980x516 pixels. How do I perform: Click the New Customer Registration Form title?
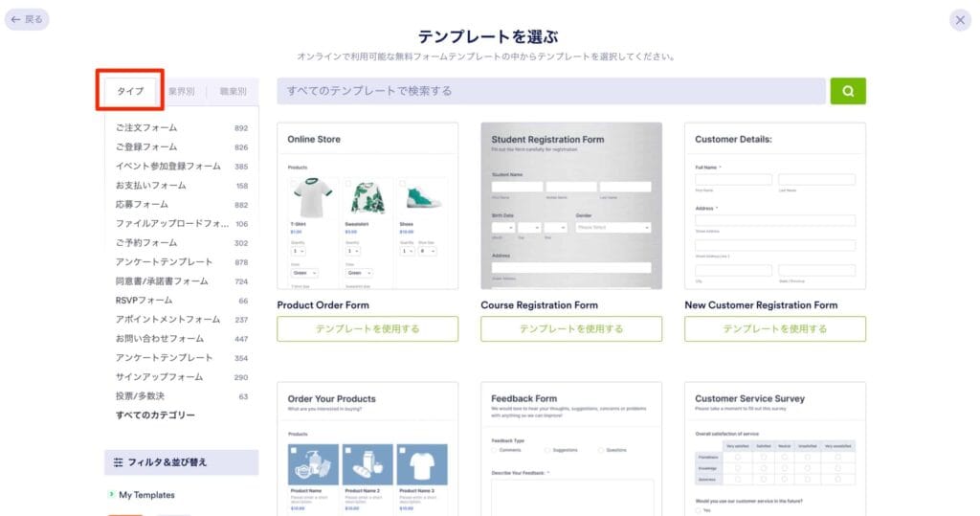coord(761,305)
